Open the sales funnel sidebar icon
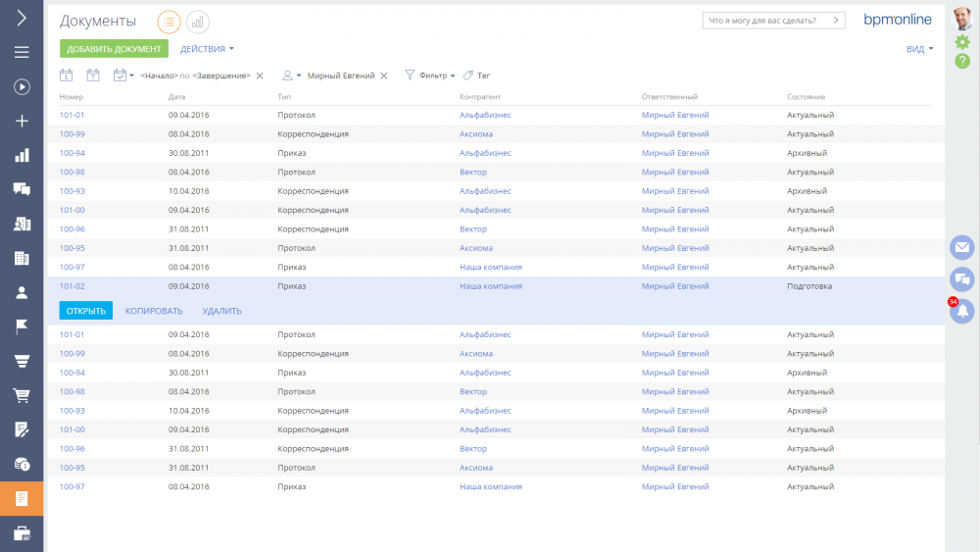Image resolution: width=980 pixels, height=552 pixels. pos(22,361)
